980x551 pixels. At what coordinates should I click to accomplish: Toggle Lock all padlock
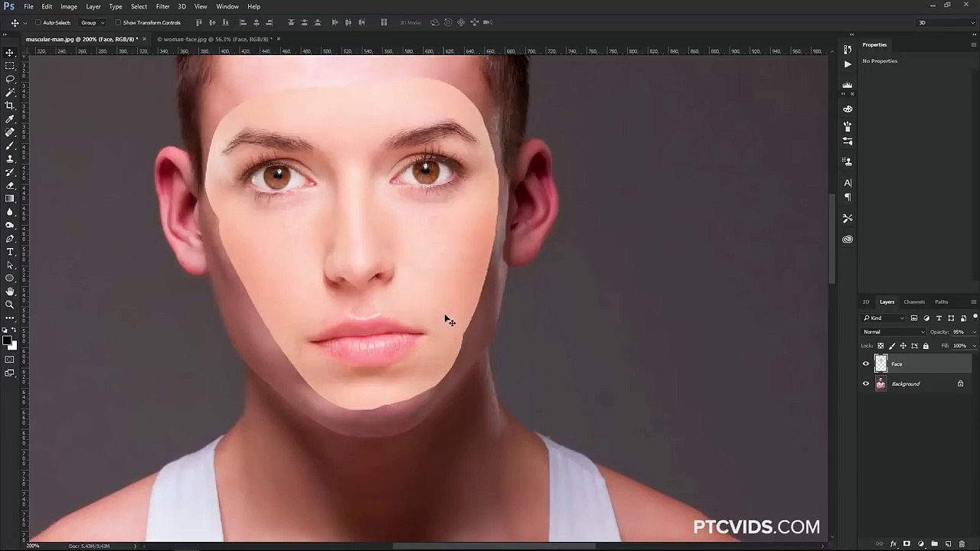click(926, 346)
